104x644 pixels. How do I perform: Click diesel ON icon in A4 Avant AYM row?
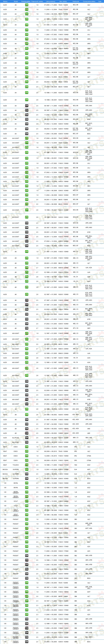27,232
